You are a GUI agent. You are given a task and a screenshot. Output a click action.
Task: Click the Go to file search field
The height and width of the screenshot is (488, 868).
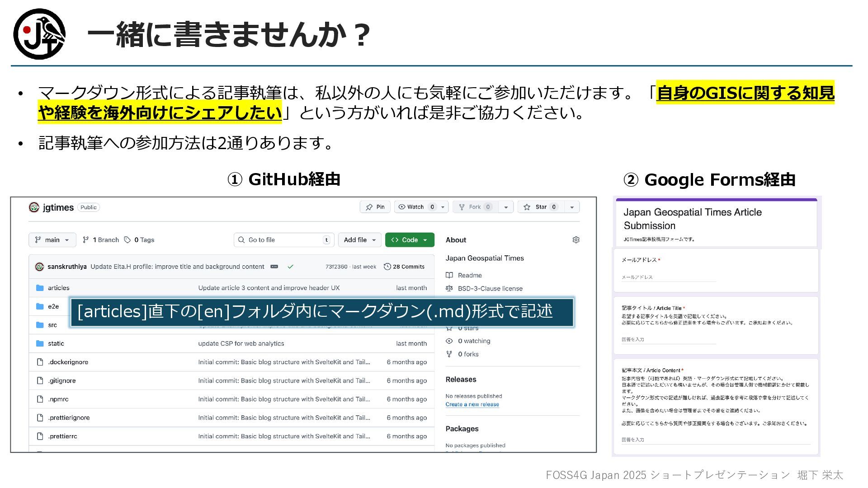(x=284, y=240)
